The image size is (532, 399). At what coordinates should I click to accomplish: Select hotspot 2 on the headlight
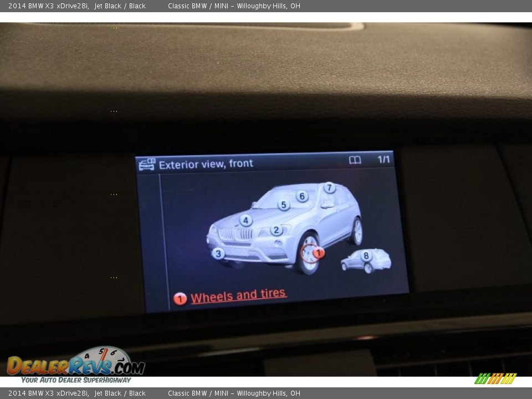(276, 230)
